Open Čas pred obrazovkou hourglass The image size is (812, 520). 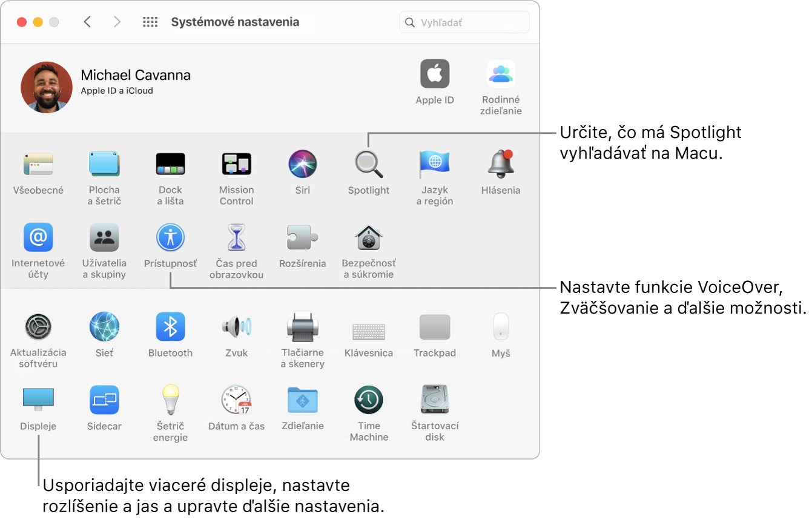click(x=236, y=237)
